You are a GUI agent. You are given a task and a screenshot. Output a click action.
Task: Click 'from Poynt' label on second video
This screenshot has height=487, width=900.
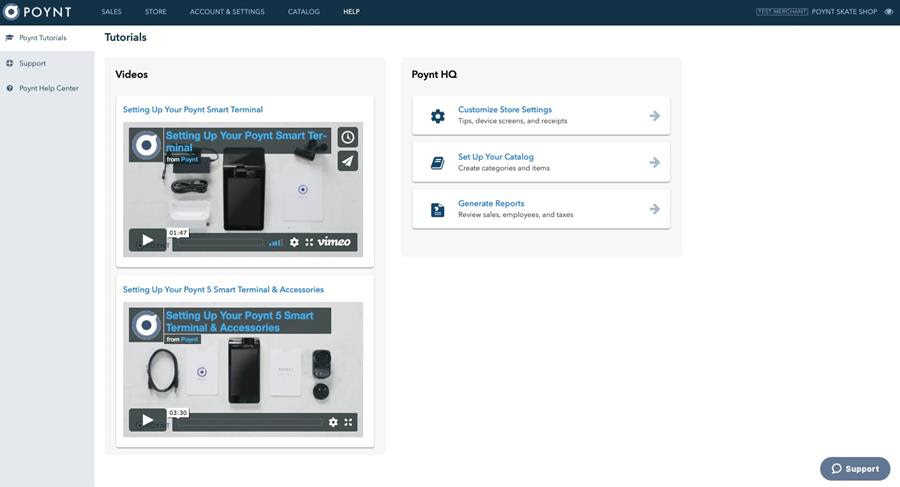(183, 339)
